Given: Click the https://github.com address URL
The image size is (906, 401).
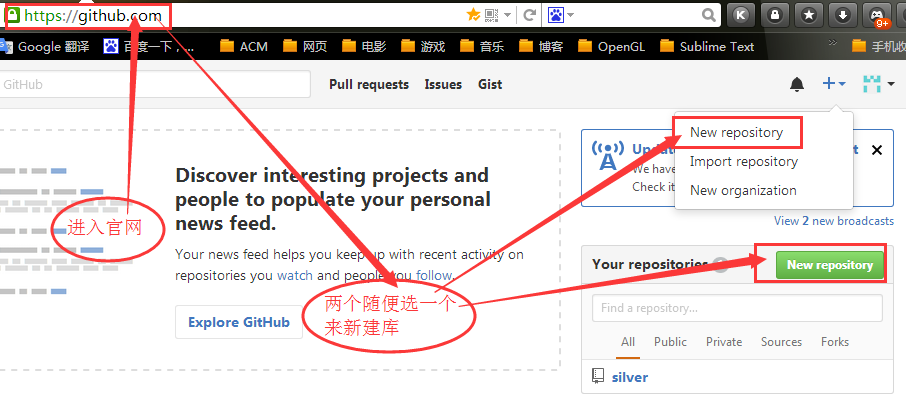Looking at the screenshot, I should (93, 16).
